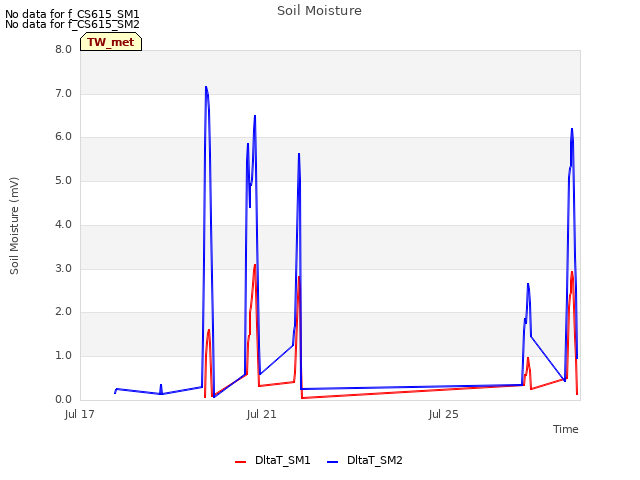Viewport: 640px width, 480px height.
Task: Select the 'No data for f_CS615_SM1' message
Action: [72, 14]
